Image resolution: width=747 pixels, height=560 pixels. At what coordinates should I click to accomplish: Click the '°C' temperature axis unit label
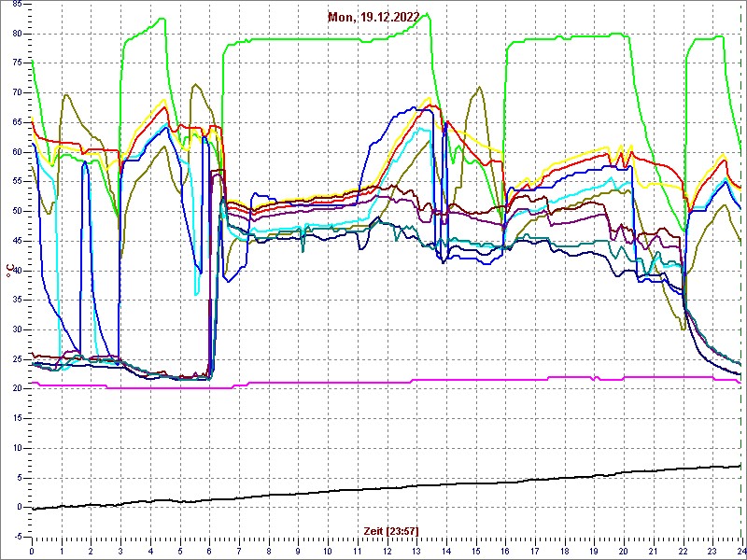click(9, 272)
